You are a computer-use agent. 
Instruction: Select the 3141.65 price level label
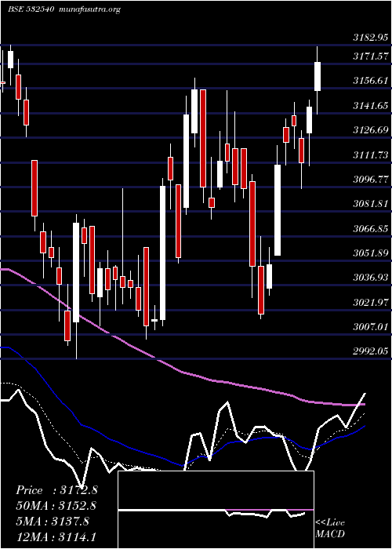pos(371,105)
